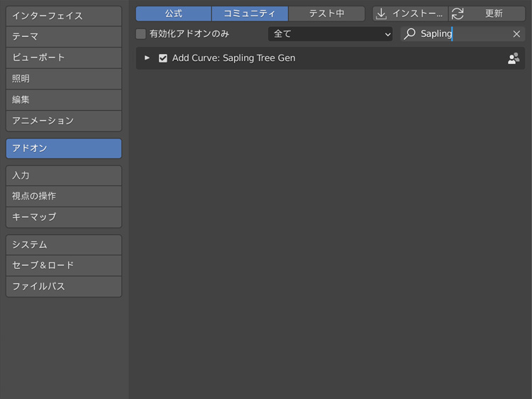
Task: Toggle the 公式 support level filter
Action: 173,13
